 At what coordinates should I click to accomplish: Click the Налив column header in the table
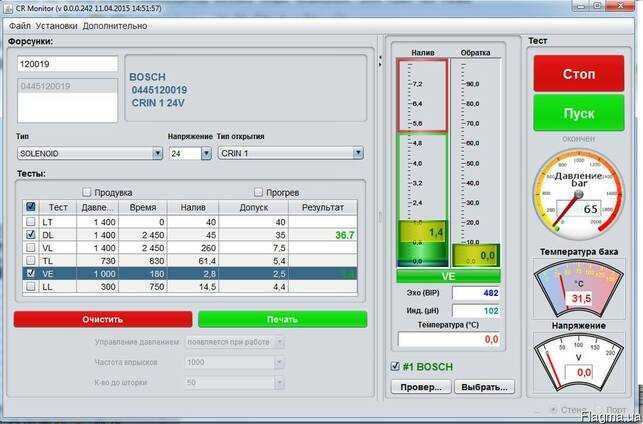(193, 207)
